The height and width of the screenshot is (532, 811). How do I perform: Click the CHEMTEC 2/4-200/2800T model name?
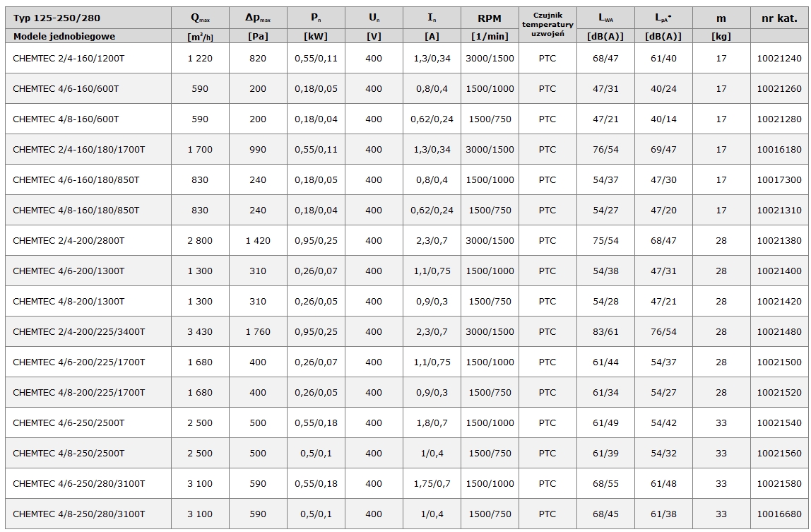pyautogui.click(x=69, y=241)
